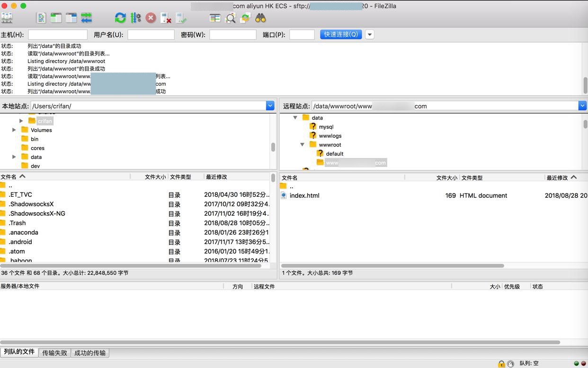Viewport: 588px width, 368px height.
Task: Toggle the transfer queue display
Action: pos(86,18)
